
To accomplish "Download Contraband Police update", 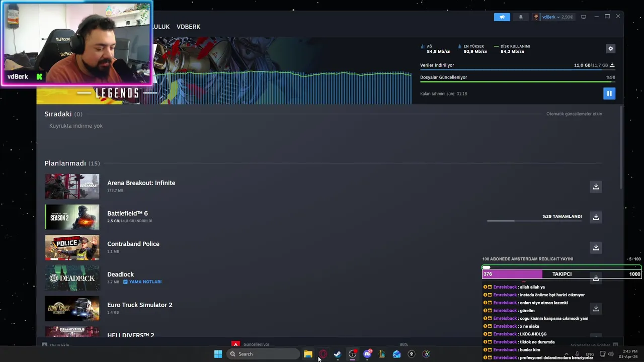I will [596, 247].
